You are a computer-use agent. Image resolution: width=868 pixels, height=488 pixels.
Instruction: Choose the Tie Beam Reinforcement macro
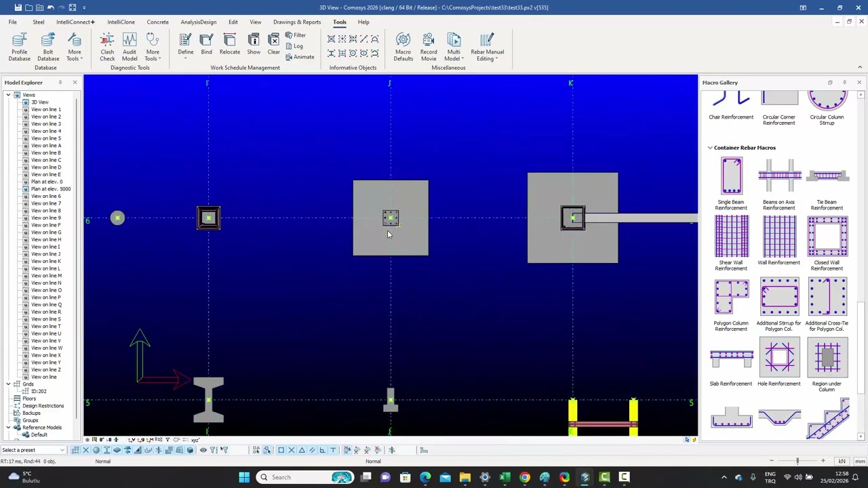[x=827, y=184]
